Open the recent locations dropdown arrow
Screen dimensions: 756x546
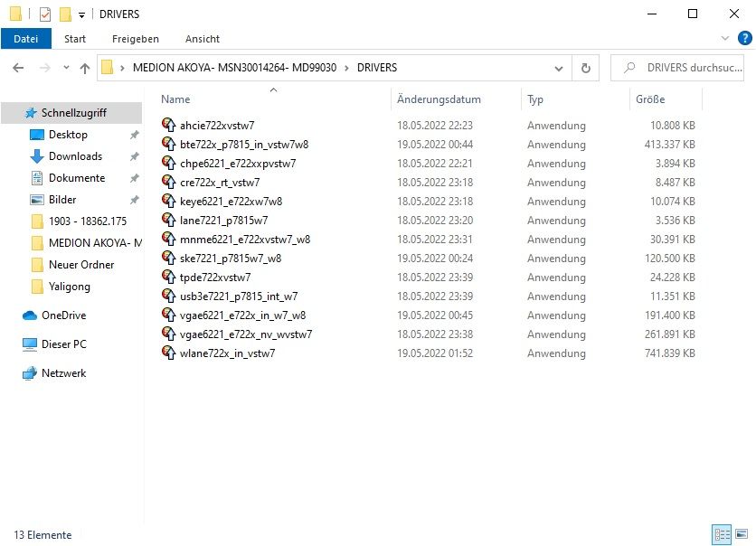point(66,68)
